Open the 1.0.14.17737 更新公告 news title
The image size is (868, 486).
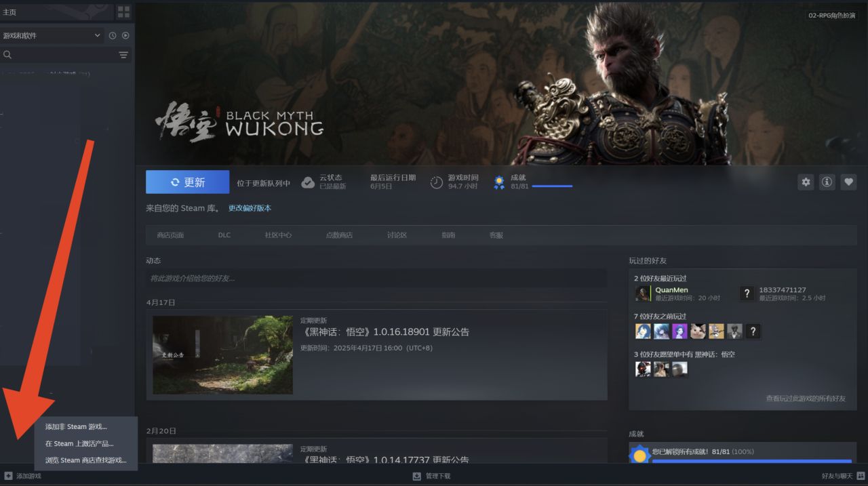point(384,460)
